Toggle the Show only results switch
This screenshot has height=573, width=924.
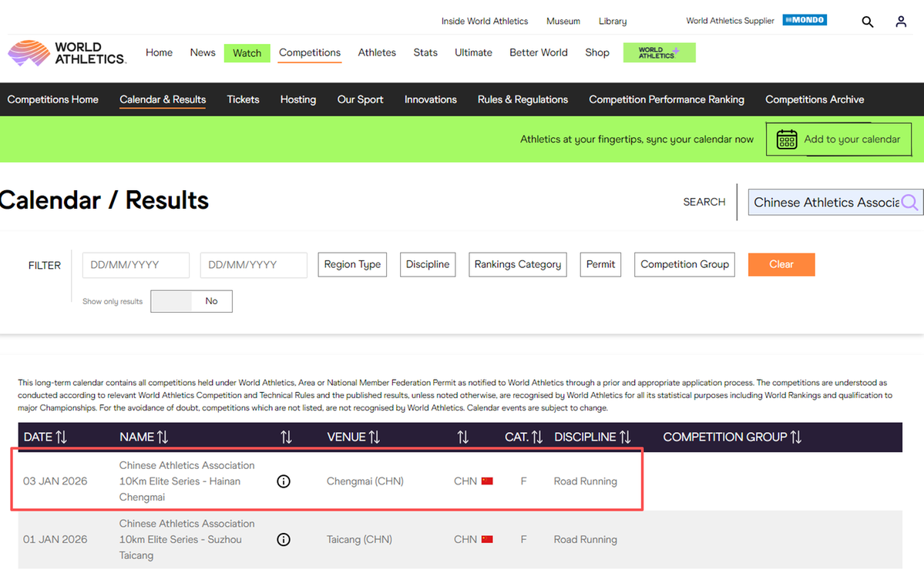coord(191,301)
